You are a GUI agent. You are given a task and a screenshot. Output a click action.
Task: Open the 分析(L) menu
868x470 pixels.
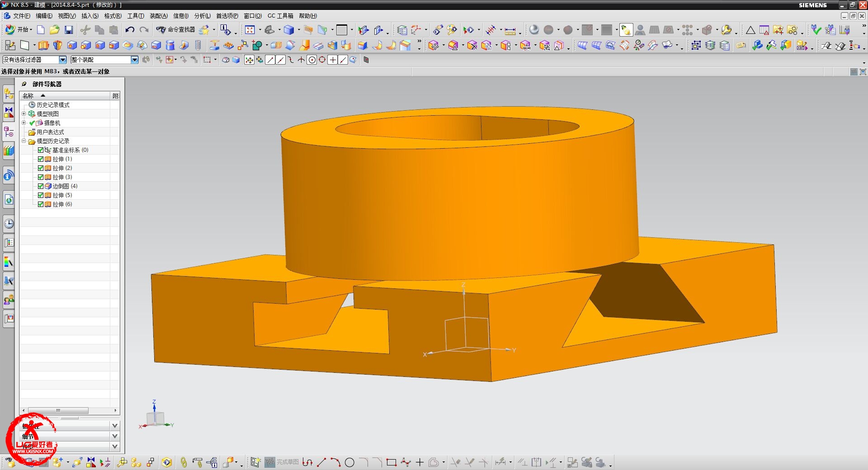pyautogui.click(x=203, y=16)
